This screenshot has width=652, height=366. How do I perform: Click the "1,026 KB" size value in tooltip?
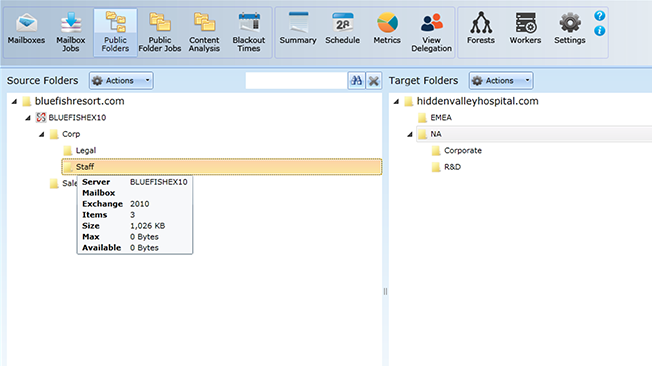tap(148, 226)
